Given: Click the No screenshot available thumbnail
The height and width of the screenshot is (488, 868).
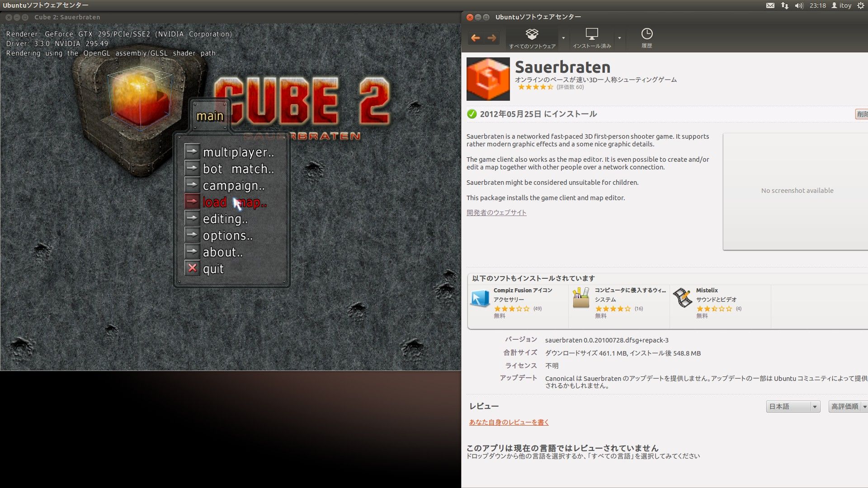Looking at the screenshot, I should [x=796, y=191].
